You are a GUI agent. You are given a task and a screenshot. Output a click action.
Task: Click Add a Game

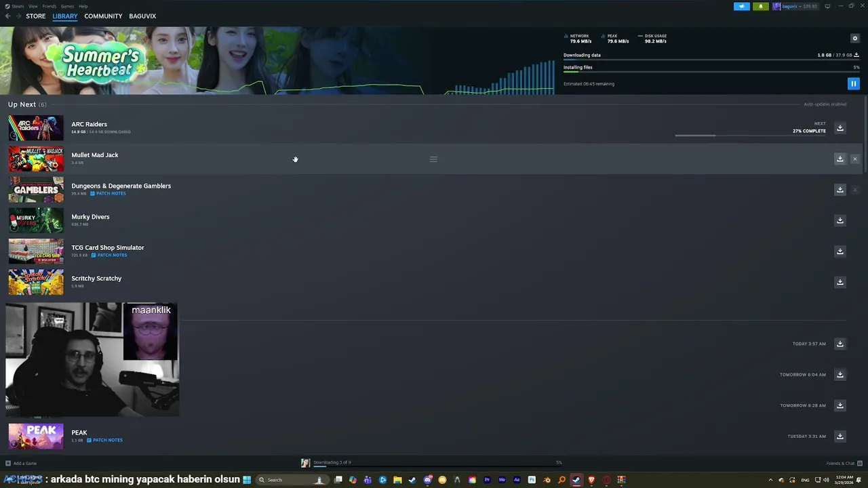point(21,464)
